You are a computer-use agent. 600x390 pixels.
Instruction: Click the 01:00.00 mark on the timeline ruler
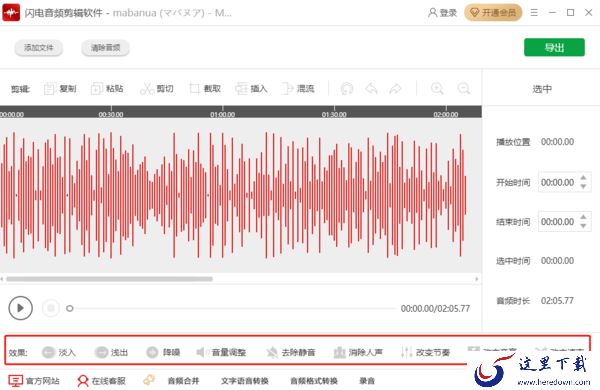(223, 114)
